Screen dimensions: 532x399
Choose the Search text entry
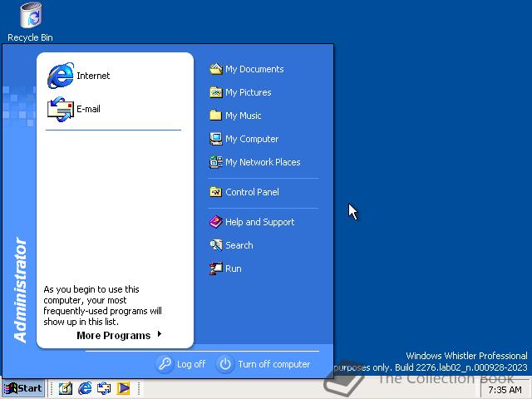coord(239,245)
